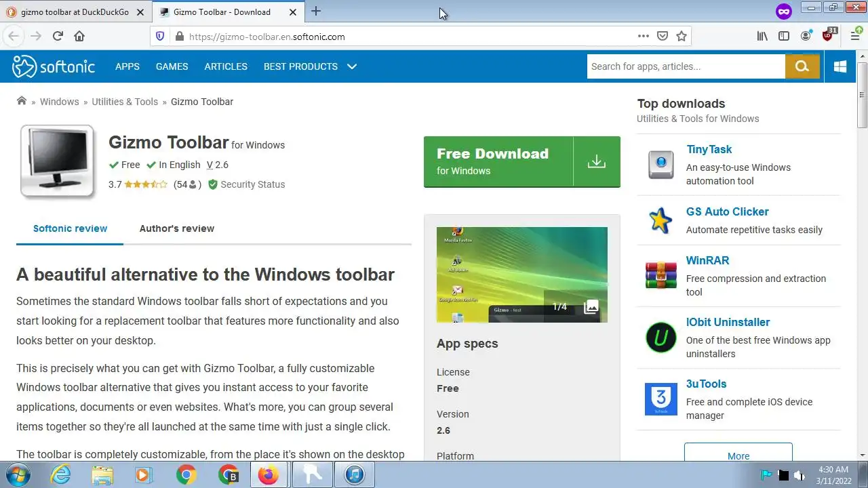Open the GS Auto Clicker title link

(x=728, y=211)
